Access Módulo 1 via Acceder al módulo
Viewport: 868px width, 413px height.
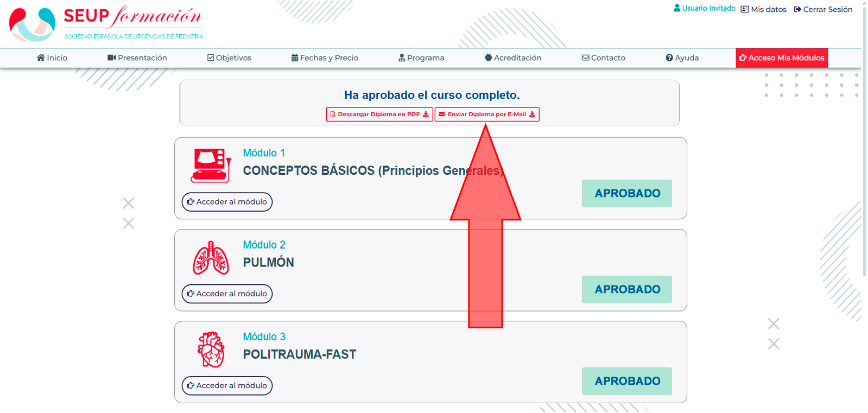pos(227,202)
